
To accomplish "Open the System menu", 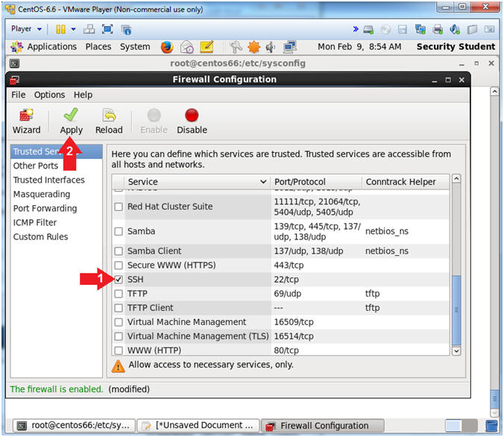I will pyautogui.click(x=135, y=47).
